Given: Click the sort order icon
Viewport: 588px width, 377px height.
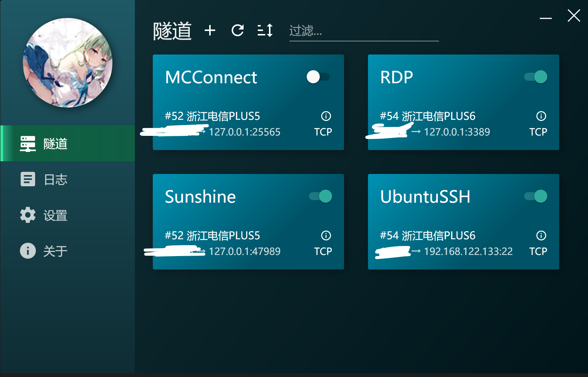Looking at the screenshot, I should pos(265,30).
